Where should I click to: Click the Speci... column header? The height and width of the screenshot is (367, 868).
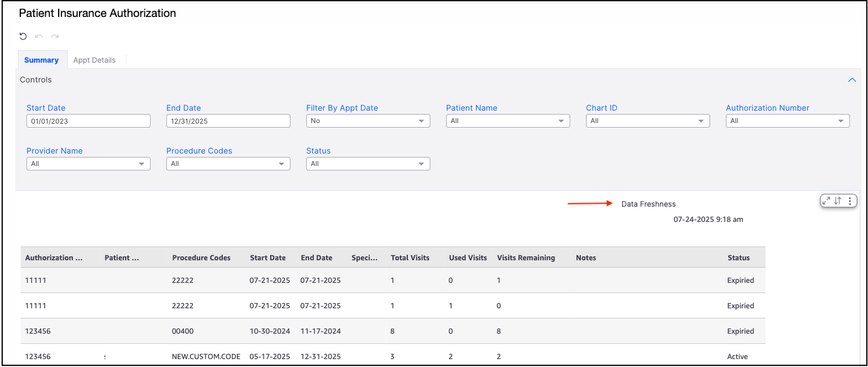pos(364,257)
